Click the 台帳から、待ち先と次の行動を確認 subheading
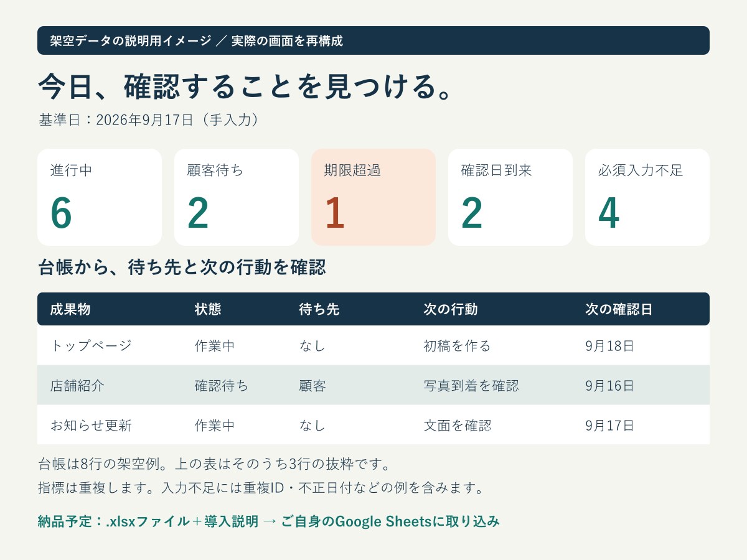 click(x=182, y=268)
